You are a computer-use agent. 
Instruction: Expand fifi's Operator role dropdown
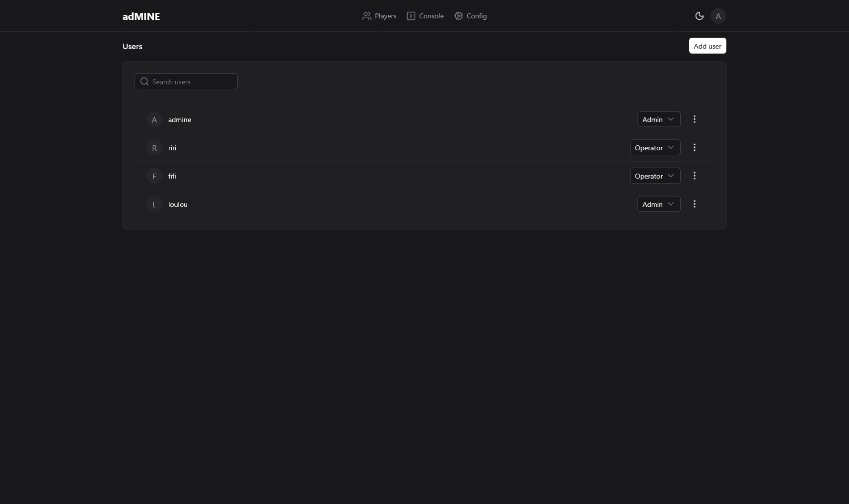click(x=654, y=176)
